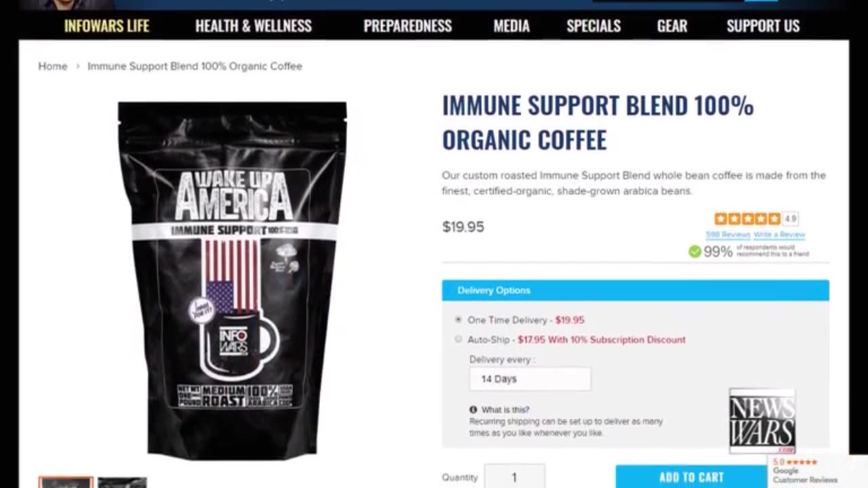Click the Quantity input field
Viewport: 868px width, 488px height.
[514, 477]
